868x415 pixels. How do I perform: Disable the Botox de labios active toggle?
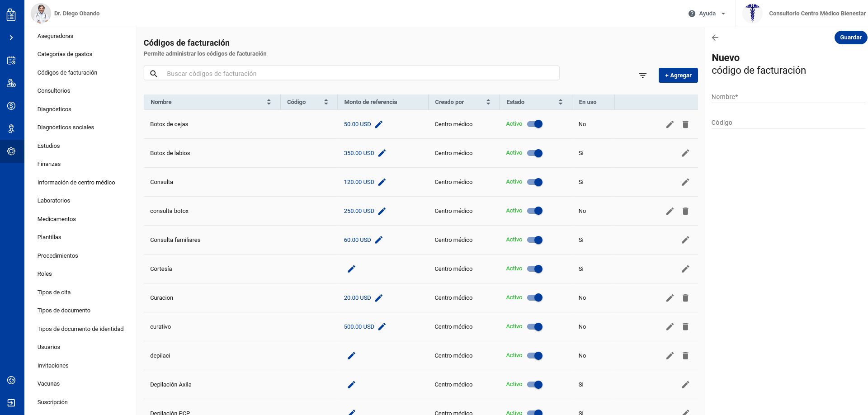pyautogui.click(x=535, y=153)
